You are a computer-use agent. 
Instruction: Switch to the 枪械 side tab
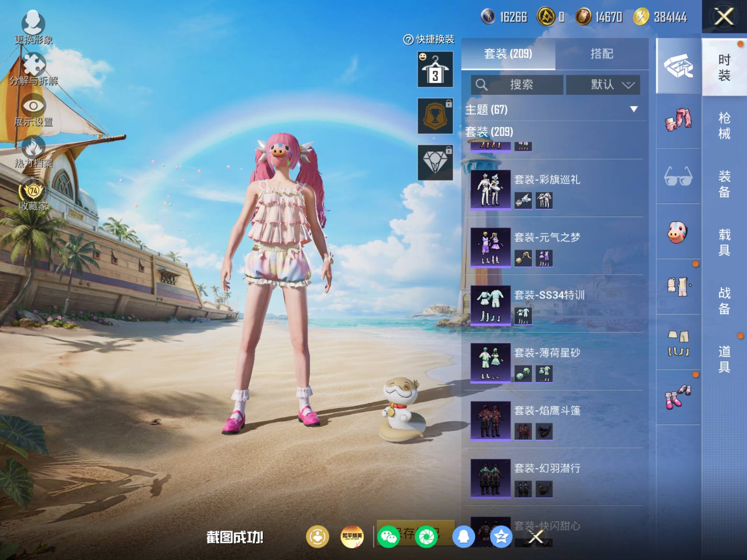724,125
